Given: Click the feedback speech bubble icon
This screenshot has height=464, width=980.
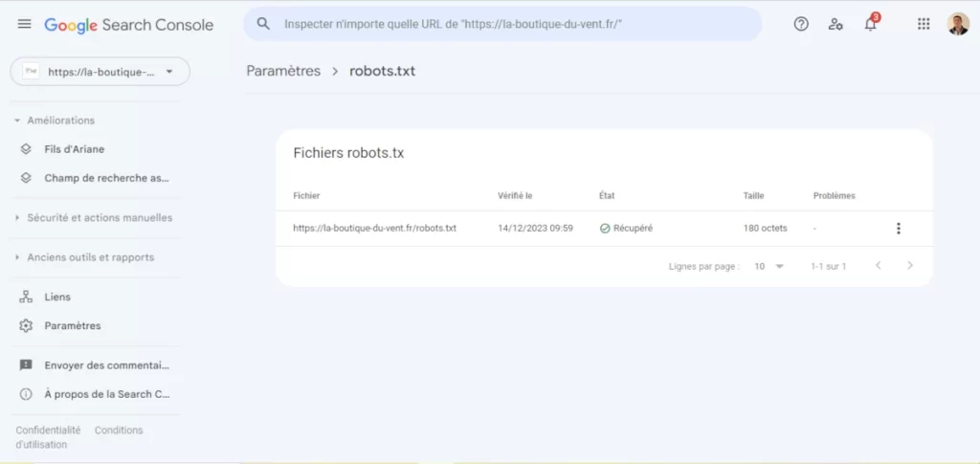Looking at the screenshot, I should tap(26, 365).
